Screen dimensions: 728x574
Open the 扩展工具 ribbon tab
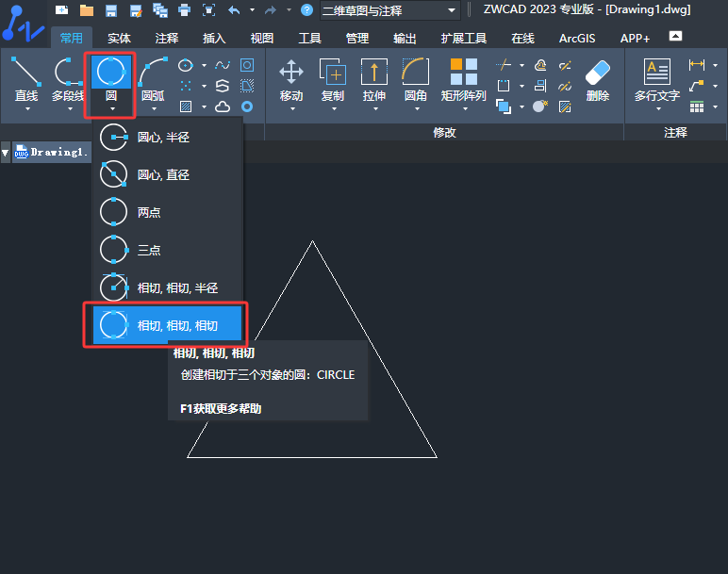coord(464,38)
